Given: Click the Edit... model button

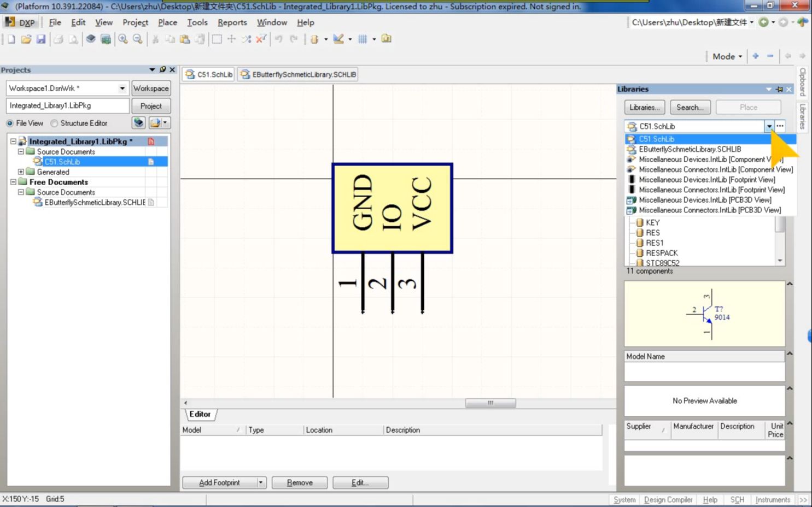Looking at the screenshot, I should click(360, 482).
